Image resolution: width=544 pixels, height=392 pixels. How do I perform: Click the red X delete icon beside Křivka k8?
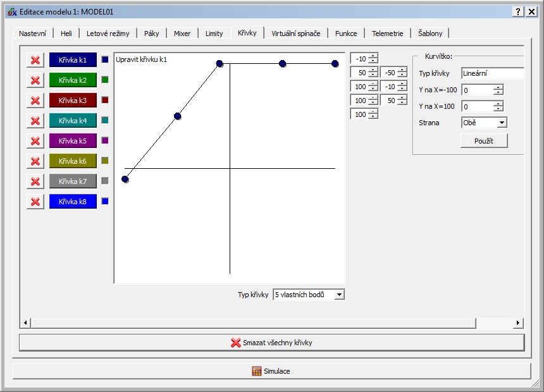pos(35,202)
